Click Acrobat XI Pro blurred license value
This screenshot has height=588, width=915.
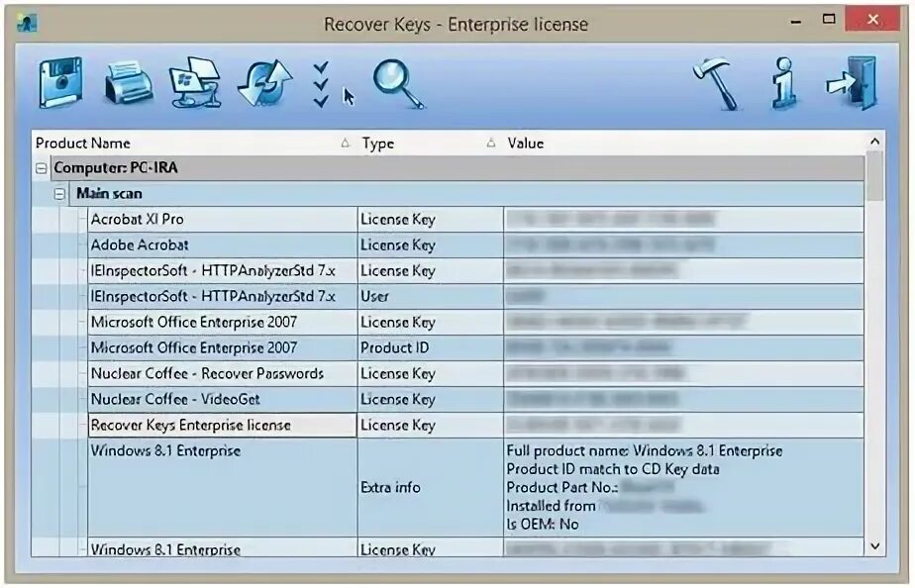[610, 220]
